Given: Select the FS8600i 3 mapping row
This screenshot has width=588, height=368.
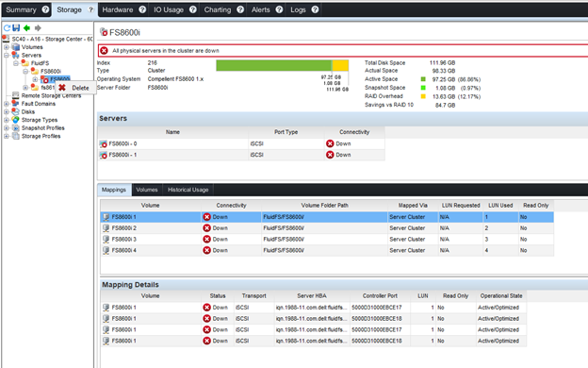Looking at the screenshot, I should [327, 240].
